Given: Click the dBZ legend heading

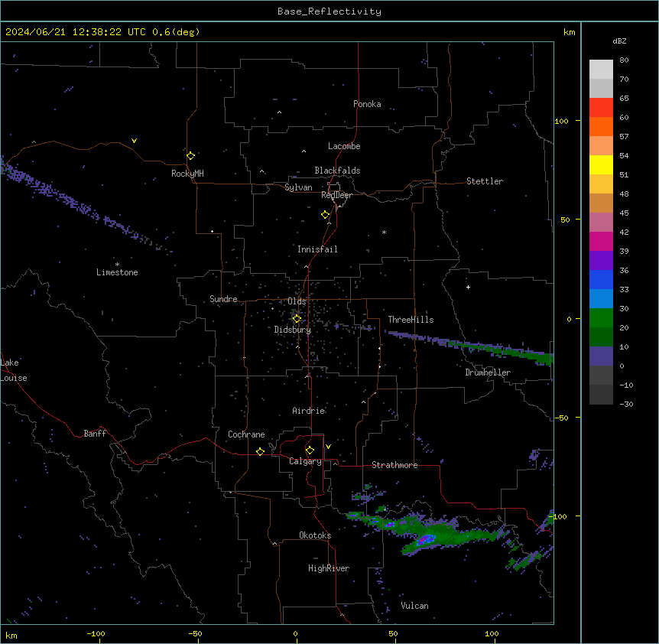Looking at the screenshot, I should [x=619, y=41].
